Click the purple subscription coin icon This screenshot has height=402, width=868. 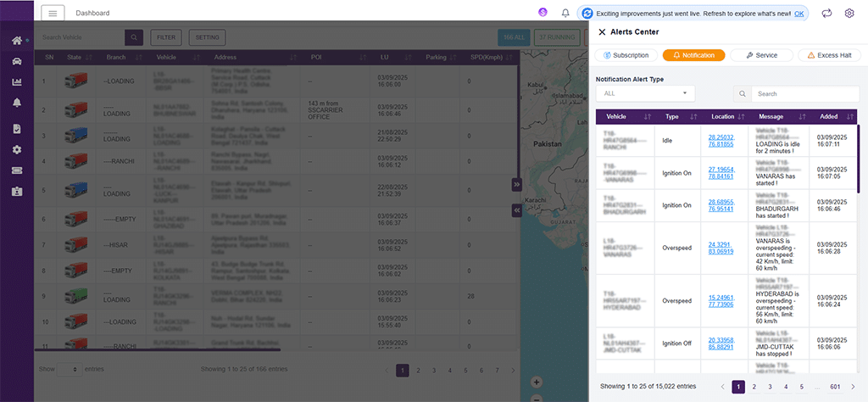pos(542,12)
